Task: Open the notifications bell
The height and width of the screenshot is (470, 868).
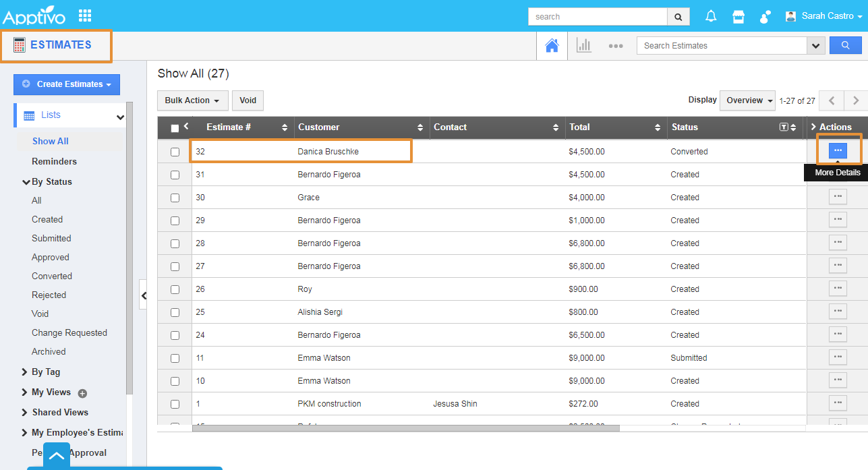Action: click(x=711, y=17)
